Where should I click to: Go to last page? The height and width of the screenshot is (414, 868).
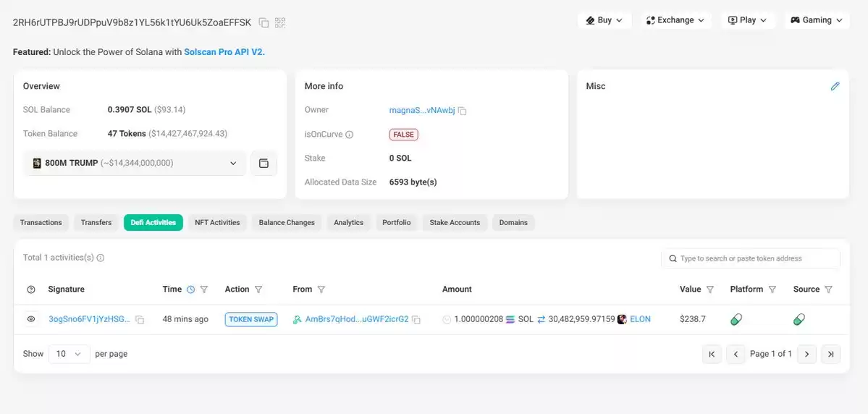click(831, 354)
